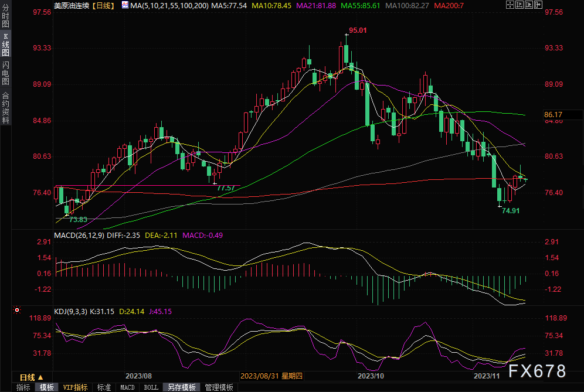This screenshot has width=584, height=392.
Task: Click the MA200 value in the header
Action: coord(449,6)
